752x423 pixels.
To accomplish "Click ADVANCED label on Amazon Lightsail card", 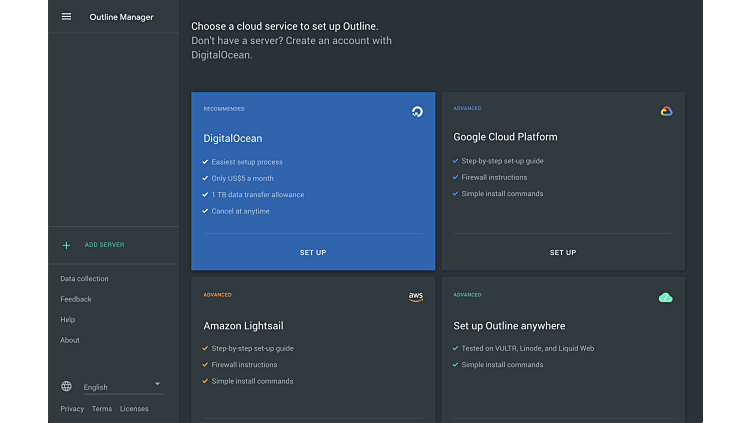I will [x=217, y=295].
